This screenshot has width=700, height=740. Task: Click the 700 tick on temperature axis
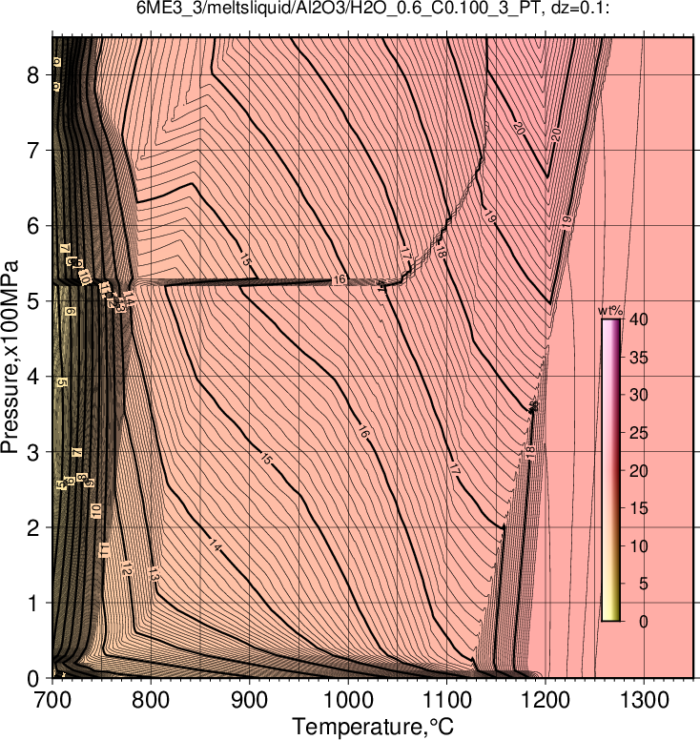(51, 700)
